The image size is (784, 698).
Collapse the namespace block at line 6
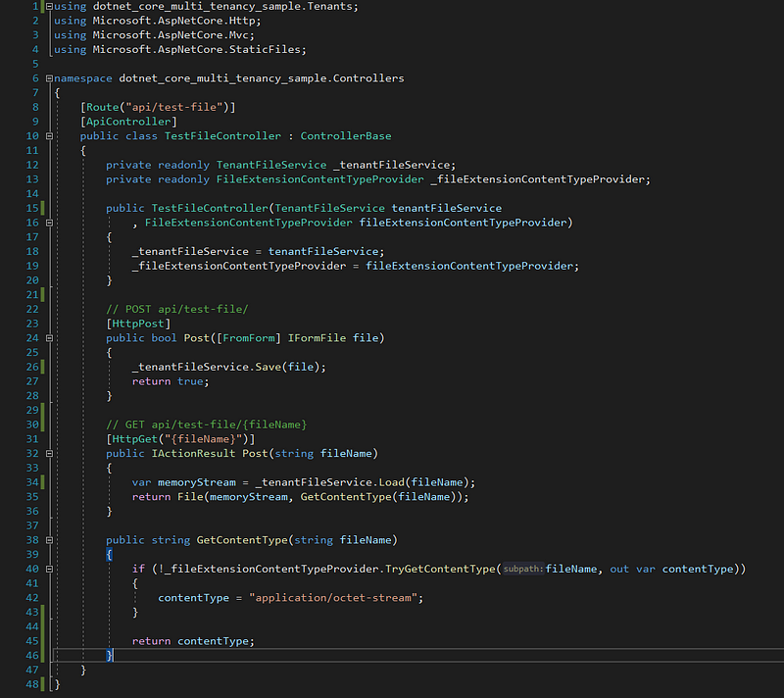50,78
